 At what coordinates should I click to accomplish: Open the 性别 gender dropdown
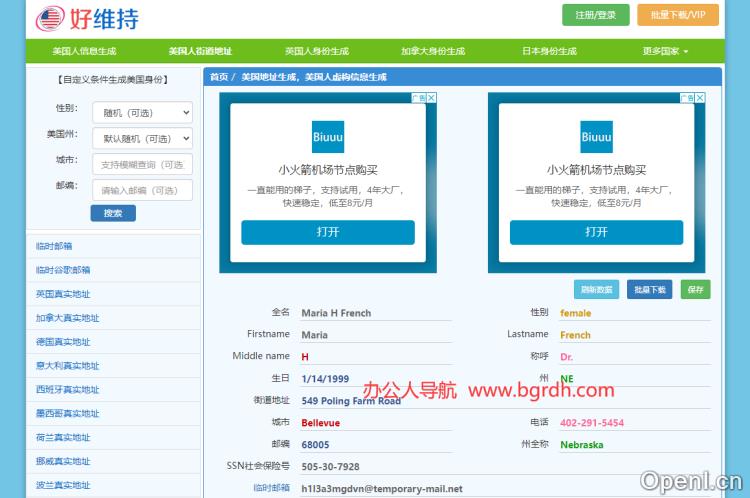pyautogui.click(x=141, y=113)
